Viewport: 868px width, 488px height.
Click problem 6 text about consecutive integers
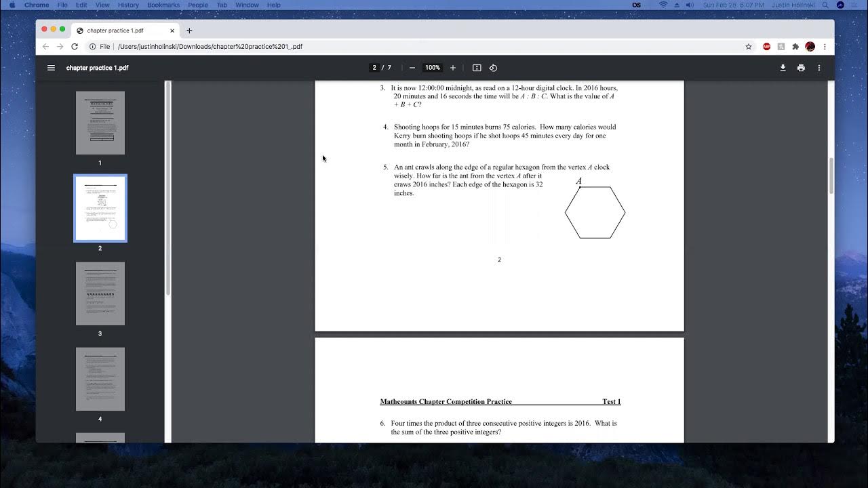[499, 428]
